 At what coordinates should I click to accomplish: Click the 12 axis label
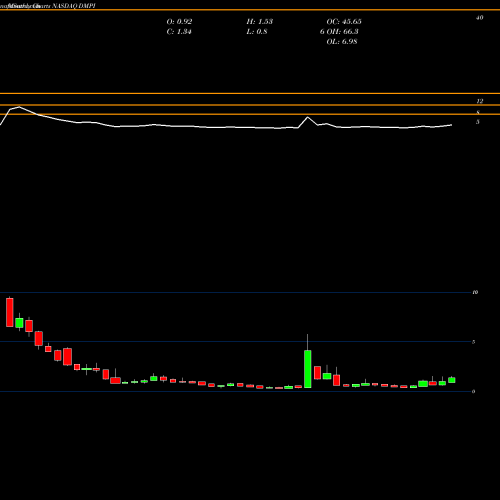pyautogui.click(x=479, y=101)
